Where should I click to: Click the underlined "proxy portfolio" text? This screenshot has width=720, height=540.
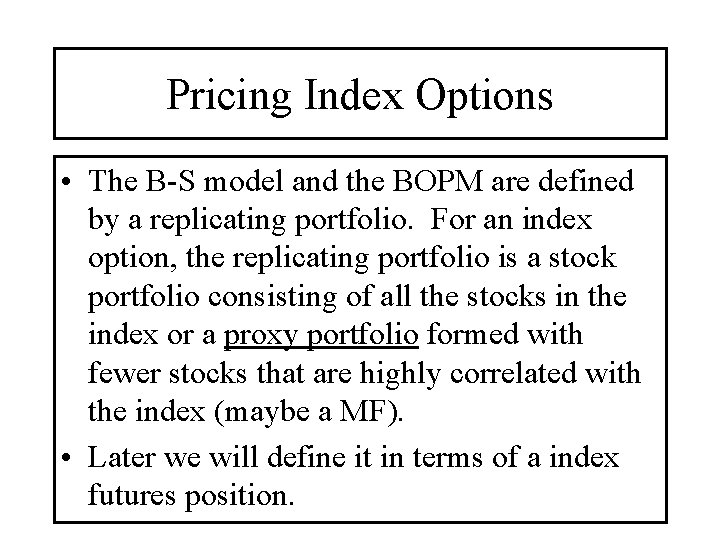[x=321, y=336]
